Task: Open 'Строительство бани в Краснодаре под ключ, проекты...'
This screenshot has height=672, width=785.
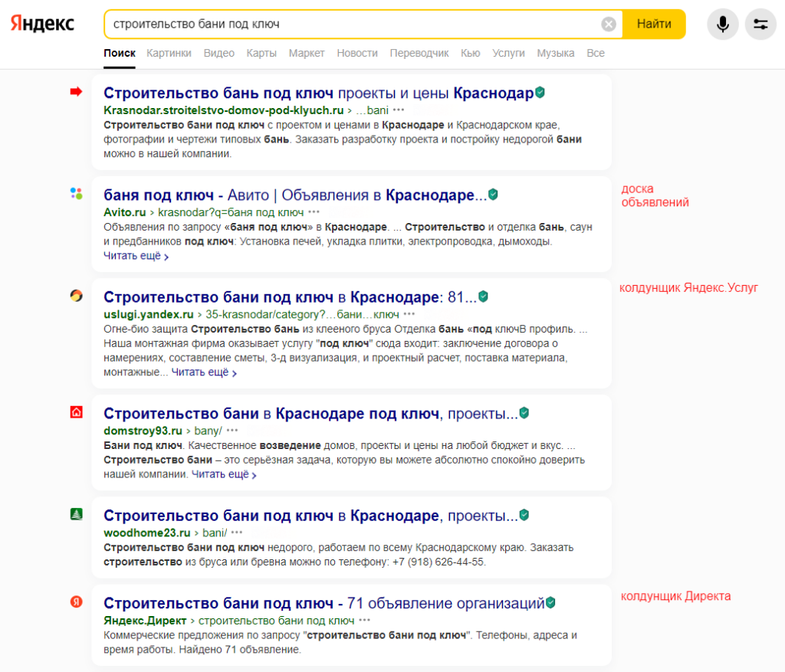Action: click(310, 414)
